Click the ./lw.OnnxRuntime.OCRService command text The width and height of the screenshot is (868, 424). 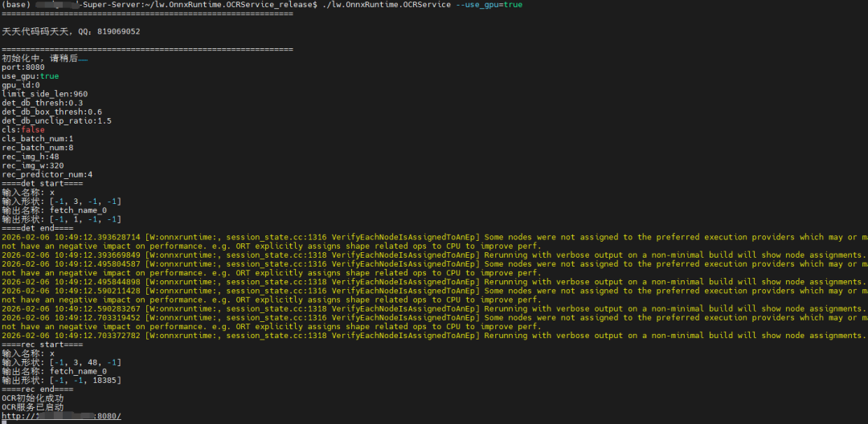pyautogui.click(x=387, y=5)
